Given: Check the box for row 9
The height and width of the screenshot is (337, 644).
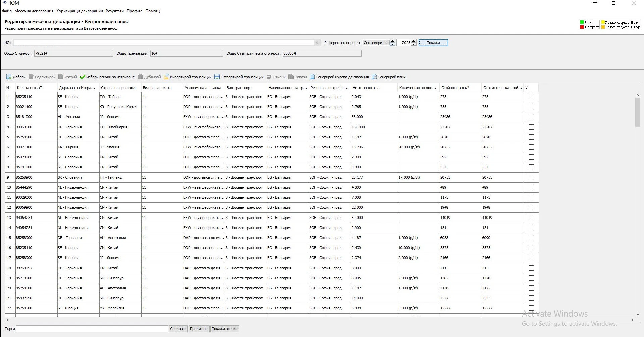Looking at the screenshot, I should (531, 177).
